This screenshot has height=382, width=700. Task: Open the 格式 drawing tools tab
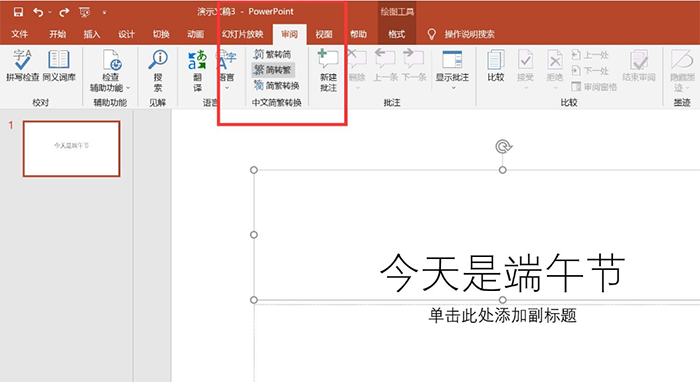(396, 34)
